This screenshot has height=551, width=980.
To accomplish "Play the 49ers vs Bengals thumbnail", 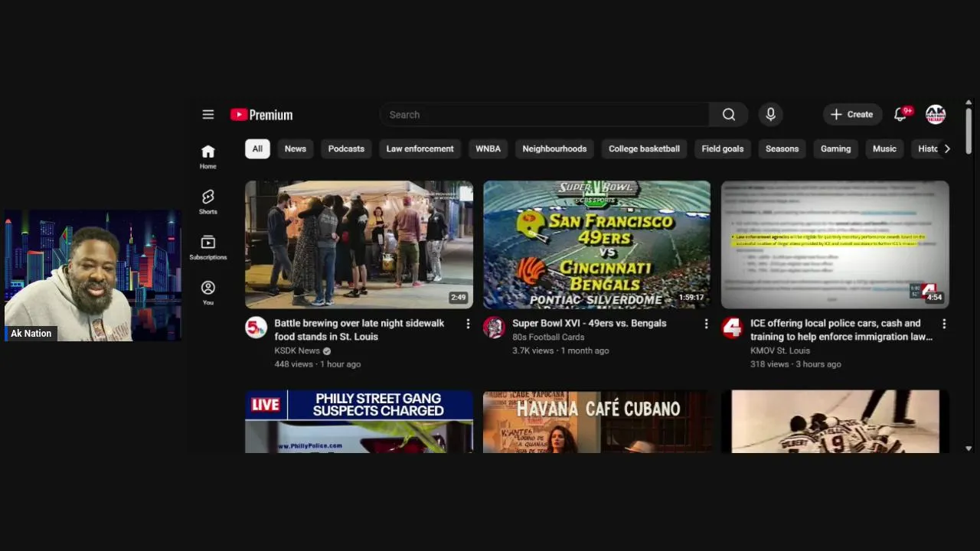I will coord(596,245).
